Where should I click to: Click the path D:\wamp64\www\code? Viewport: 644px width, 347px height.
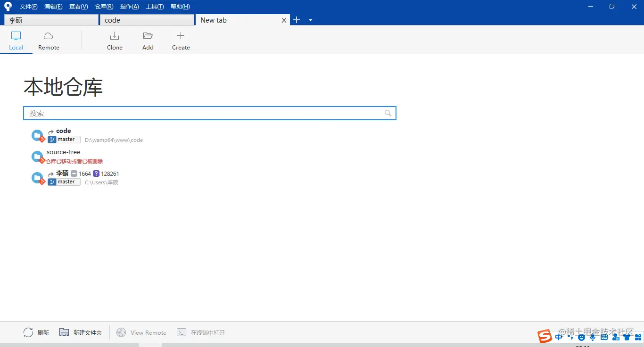click(x=114, y=140)
